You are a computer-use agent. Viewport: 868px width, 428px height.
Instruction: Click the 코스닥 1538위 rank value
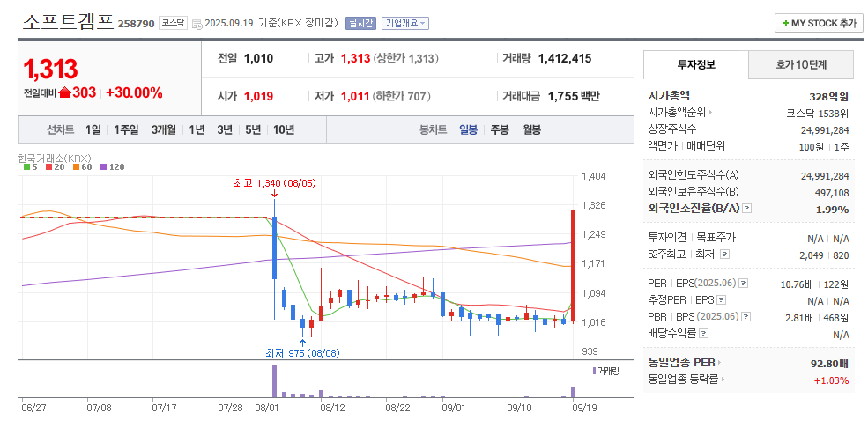click(x=818, y=114)
